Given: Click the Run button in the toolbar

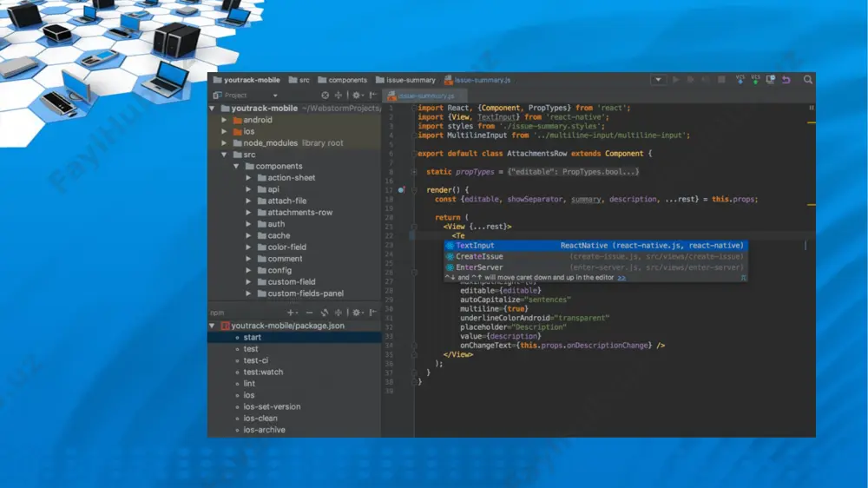Looking at the screenshot, I should [676, 80].
